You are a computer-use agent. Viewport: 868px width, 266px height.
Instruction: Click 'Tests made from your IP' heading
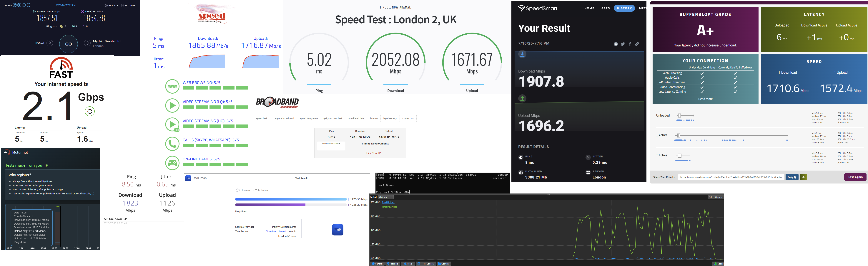[x=27, y=165]
